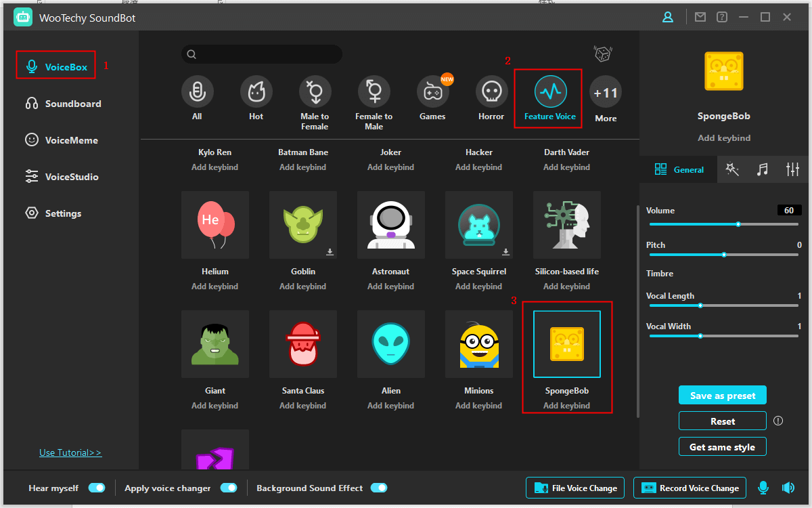This screenshot has width=812, height=508.
Task: Toggle Background Sound Effect switch
Action: (x=379, y=488)
